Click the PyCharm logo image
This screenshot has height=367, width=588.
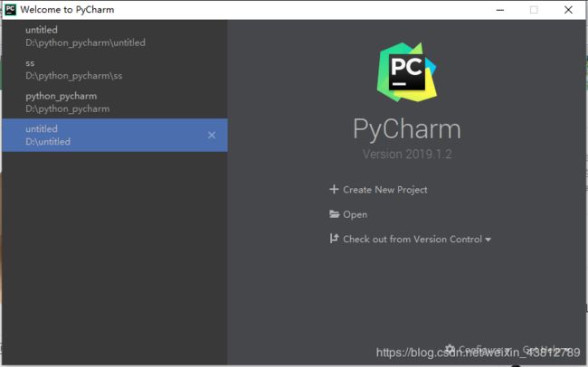pos(407,72)
